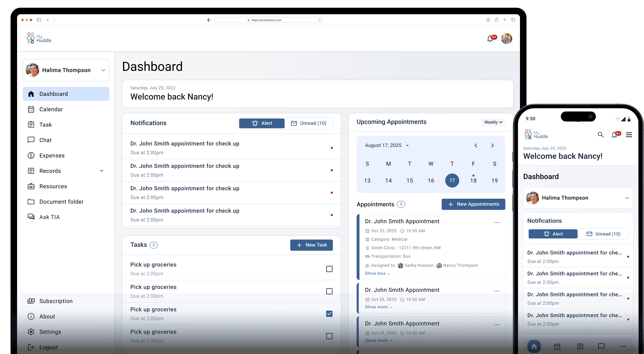The height and width of the screenshot is (354, 644).
Task: Click the browser share icon
Action: pyautogui.click(x=496, y=20)
